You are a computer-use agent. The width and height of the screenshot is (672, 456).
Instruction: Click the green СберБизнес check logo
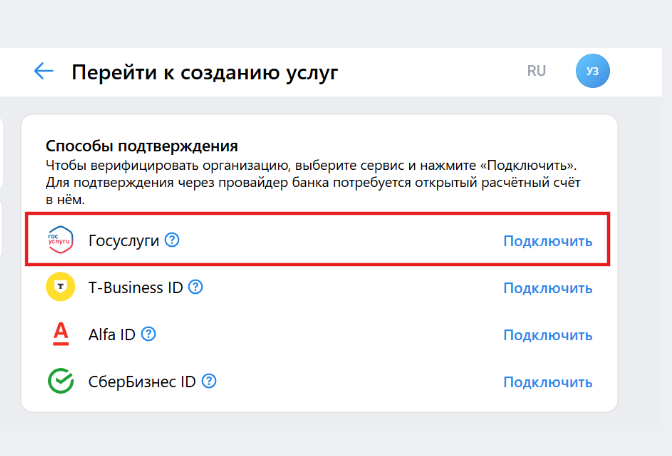coord(60,381)
